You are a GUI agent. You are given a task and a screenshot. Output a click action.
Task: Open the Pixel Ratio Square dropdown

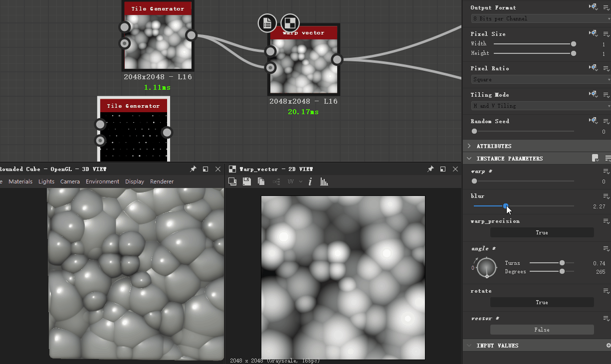[x=541, y=79]
